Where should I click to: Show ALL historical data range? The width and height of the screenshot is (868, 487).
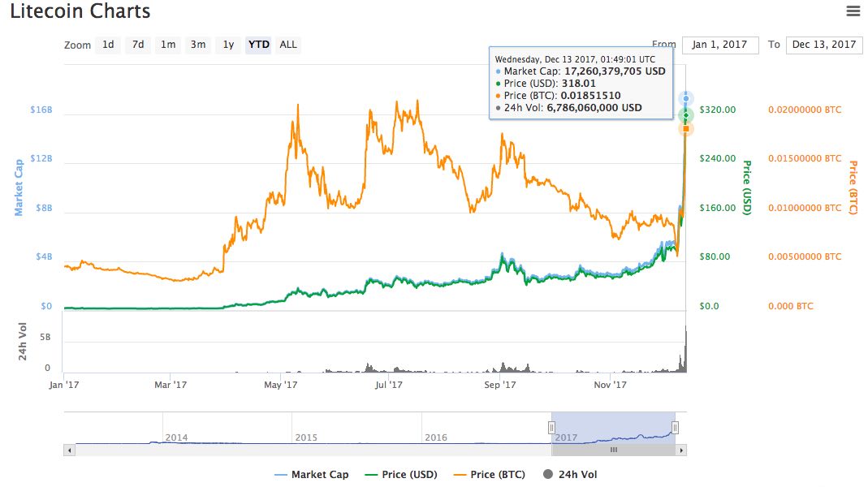coord(288,45)
